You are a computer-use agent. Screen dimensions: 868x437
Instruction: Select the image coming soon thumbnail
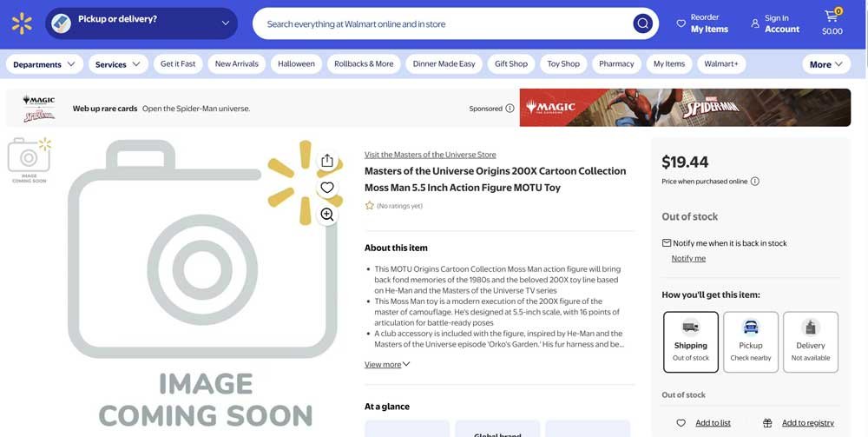click(29, 160)
